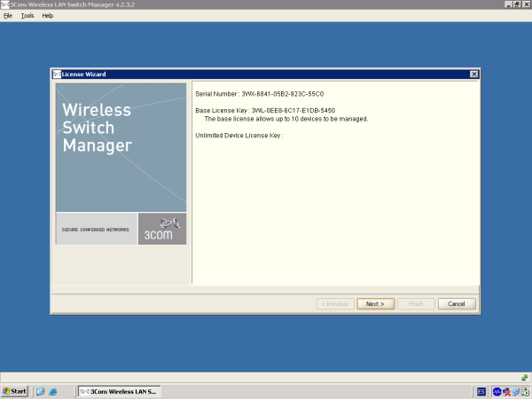Click the Serial Number text 3WX-6841-05B2-923C-55C0
The image size is (532, 399).
282,94
